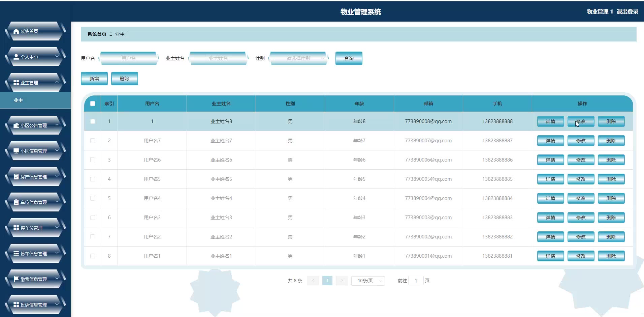Screen dimensions: 644x317
Task: Click the 查询 search button
Action: [349, 58]
